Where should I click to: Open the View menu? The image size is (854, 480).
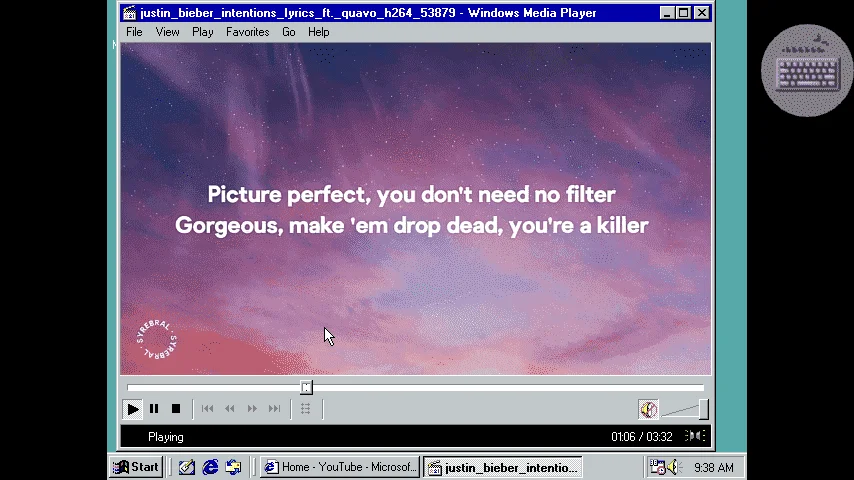tap(167, 32)
